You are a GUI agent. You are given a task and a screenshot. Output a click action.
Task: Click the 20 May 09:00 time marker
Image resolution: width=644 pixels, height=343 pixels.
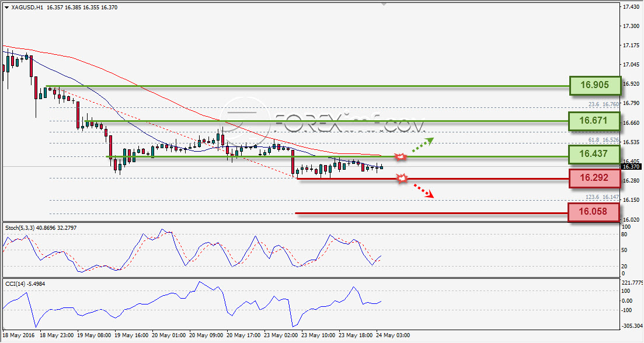(206, 335)
